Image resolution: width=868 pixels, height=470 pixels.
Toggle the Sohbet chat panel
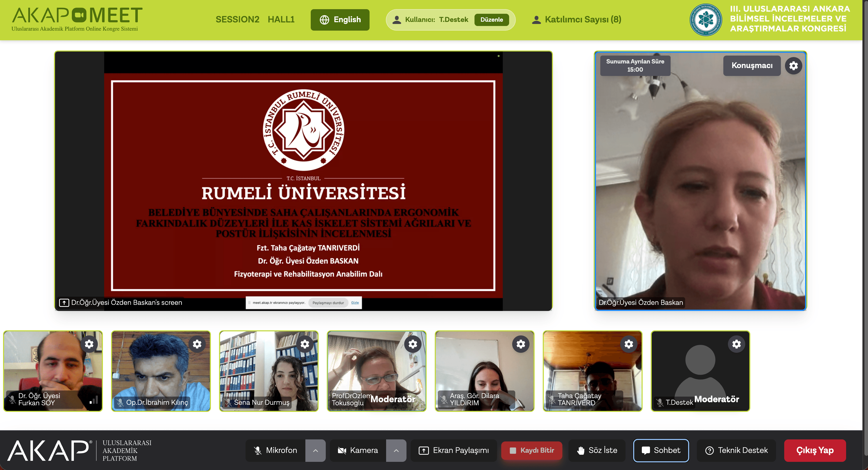(661, 450)
